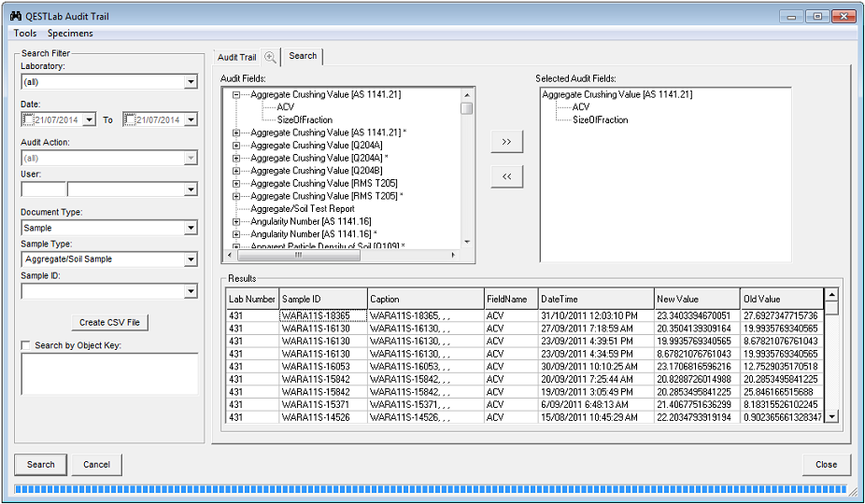Screen dimensions: 865x504
Task: Click the QESTLab binoculars title bar icon
Action: click(15, 16)
